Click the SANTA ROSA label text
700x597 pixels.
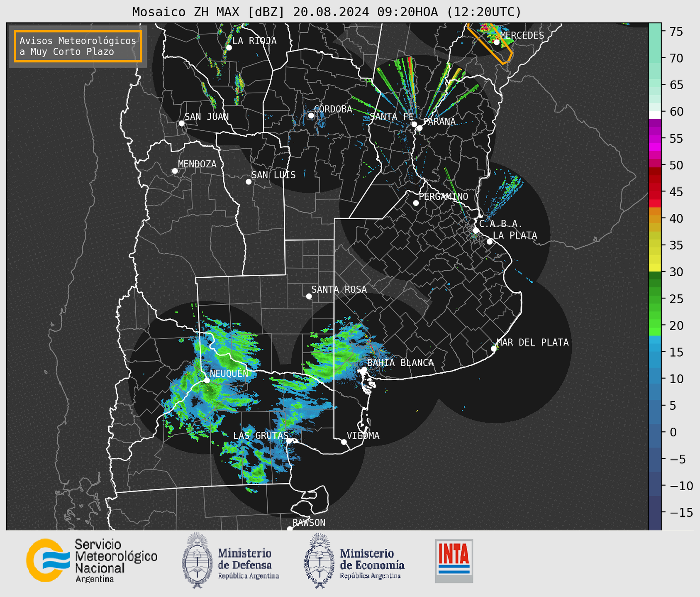click(339, 289)
